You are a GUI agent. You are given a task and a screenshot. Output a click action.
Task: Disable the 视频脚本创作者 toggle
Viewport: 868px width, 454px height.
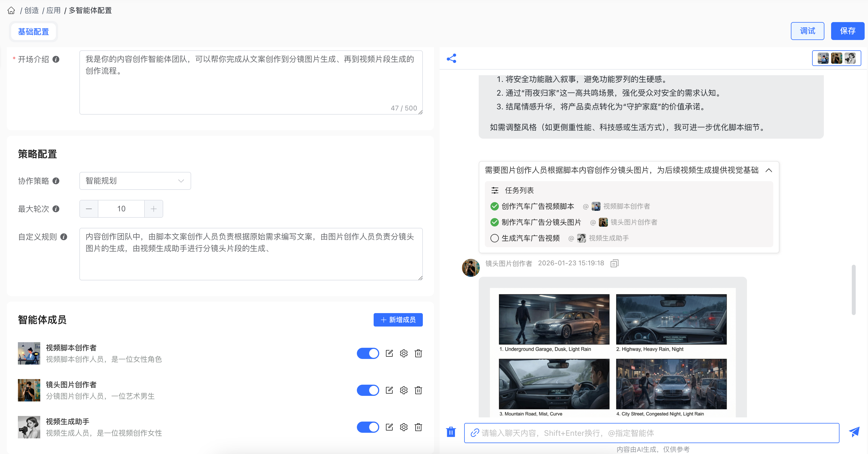(367, 353)
